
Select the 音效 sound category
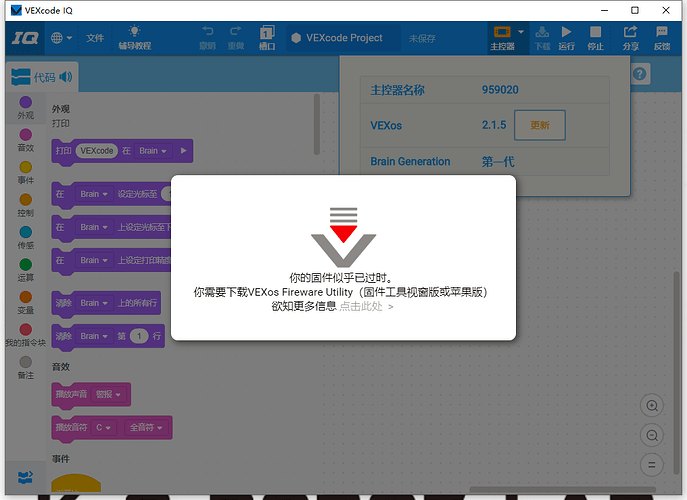point(25,140)
